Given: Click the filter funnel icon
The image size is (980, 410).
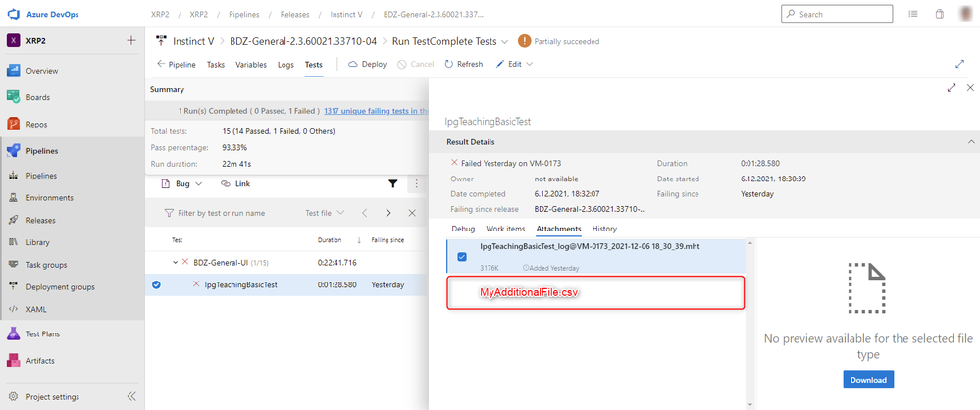Looking at the screenshot, I should [393, 183].
